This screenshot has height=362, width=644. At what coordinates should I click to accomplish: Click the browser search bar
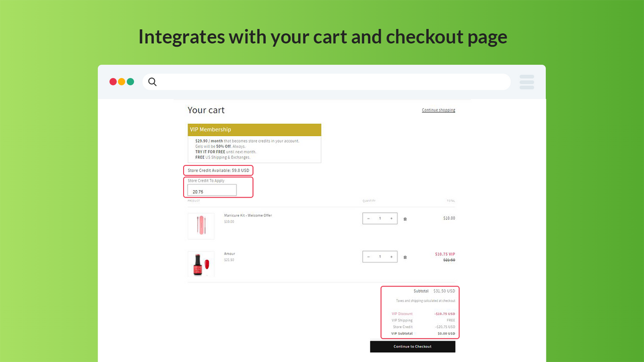click(327, 82)
